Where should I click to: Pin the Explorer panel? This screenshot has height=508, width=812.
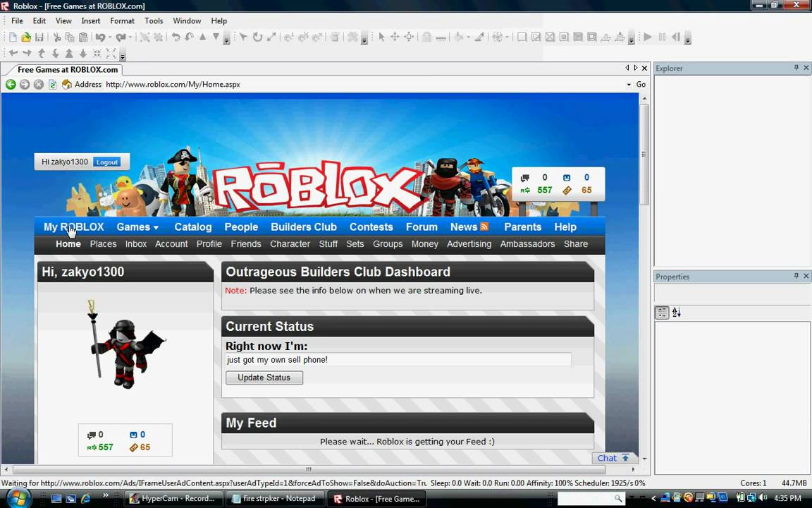coord(796,68)
